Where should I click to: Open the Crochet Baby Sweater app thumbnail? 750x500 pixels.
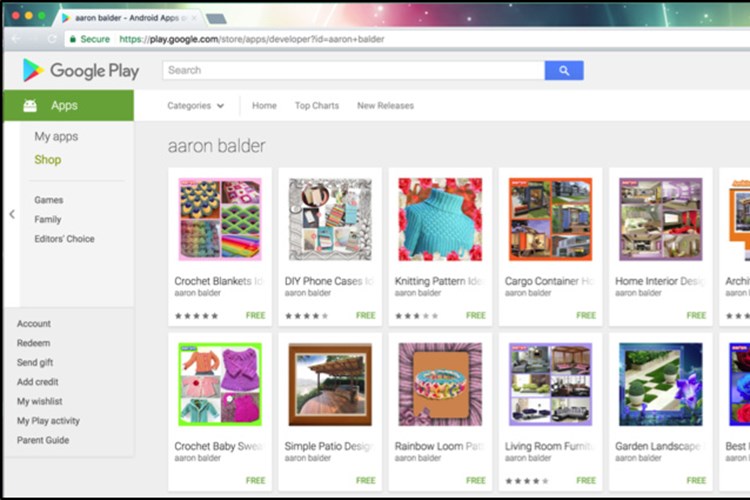tap(220, 384)
